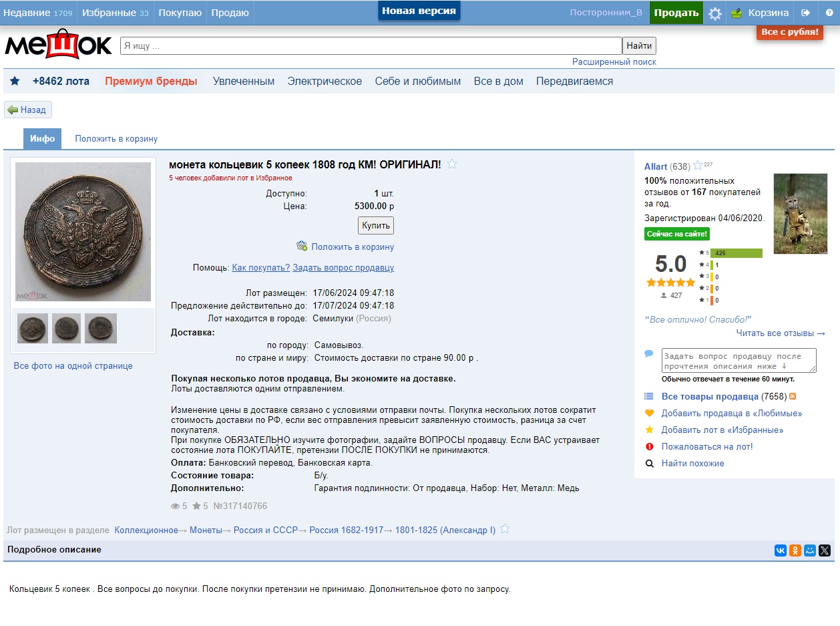Open the Электрическое category menu
This screenshot has height=626, width=840.
click(x=325, y=82)
